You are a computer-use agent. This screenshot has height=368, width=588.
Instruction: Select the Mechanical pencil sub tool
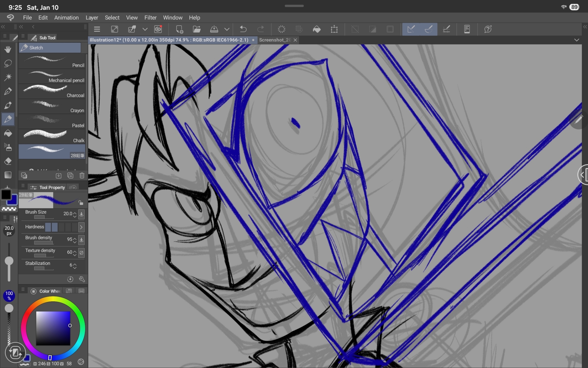[52, 76]
